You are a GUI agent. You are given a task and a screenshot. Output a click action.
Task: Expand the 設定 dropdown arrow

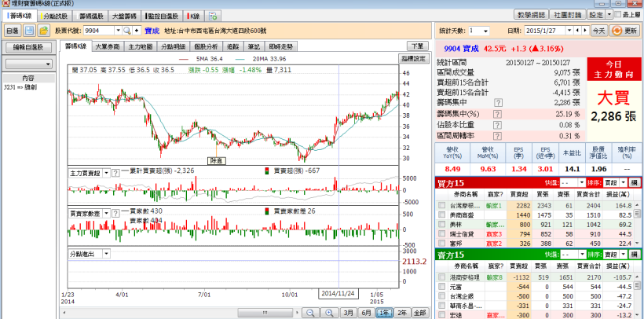[x=609, y=14]
